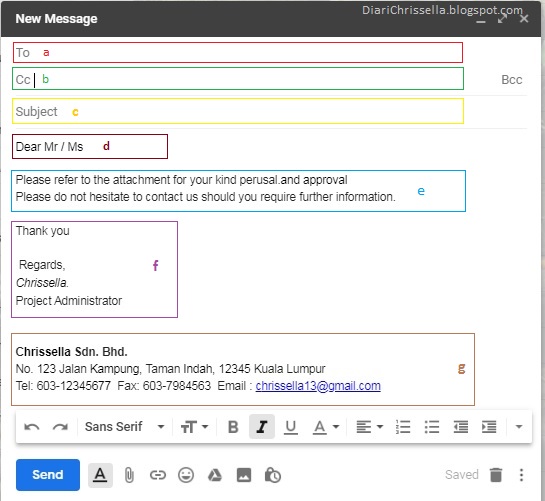Expand more formatting options arrow

click(519, 427)
